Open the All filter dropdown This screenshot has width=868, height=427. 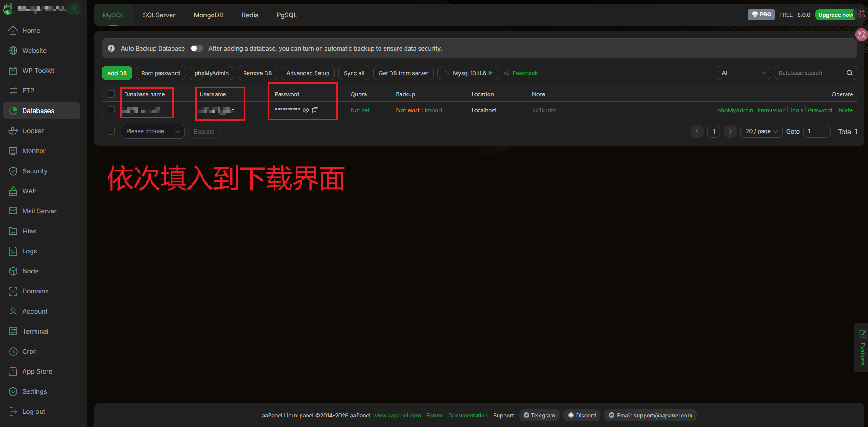(x=743, y=73)
